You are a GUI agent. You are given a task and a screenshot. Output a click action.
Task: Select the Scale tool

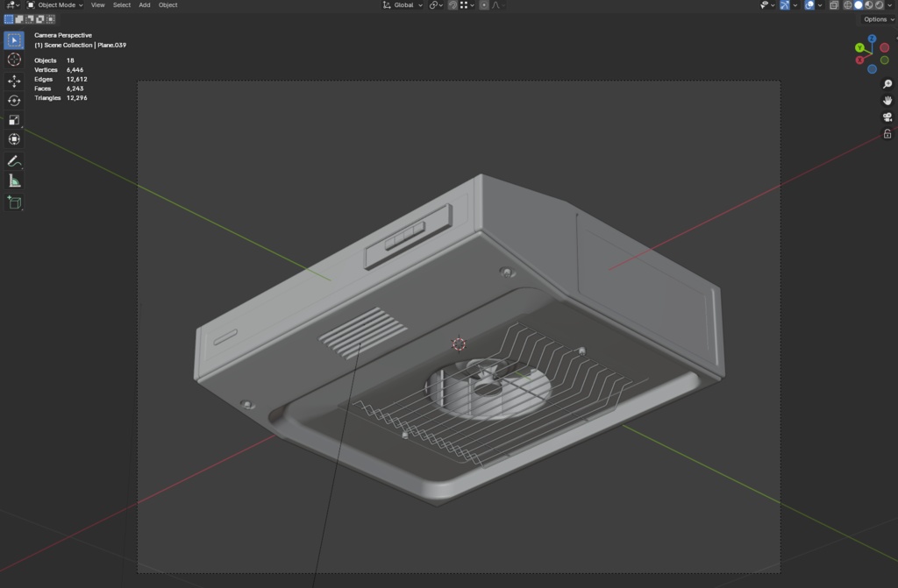[14, 120]
